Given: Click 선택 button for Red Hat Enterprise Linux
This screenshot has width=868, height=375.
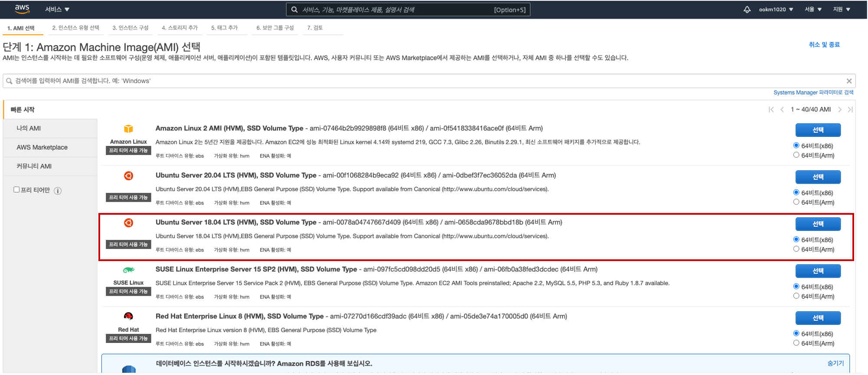Looking at the screenshot, I should [818, 318].
